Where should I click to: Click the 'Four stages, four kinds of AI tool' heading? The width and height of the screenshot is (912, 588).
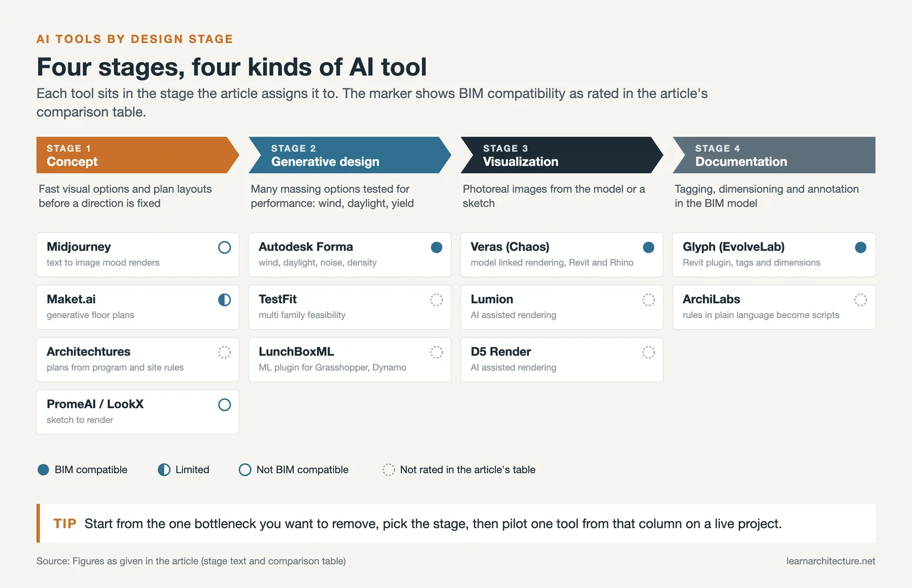point(231,67)
